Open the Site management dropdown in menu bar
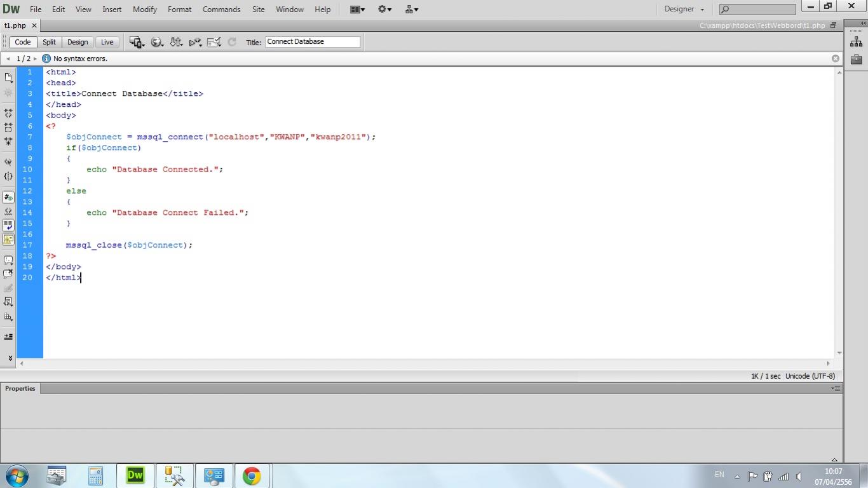 412,10
